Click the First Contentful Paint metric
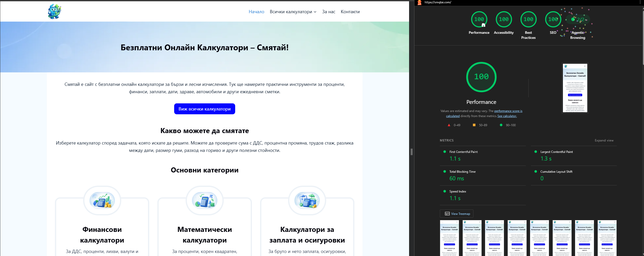 pyautogui.click(x=483, y=156)
